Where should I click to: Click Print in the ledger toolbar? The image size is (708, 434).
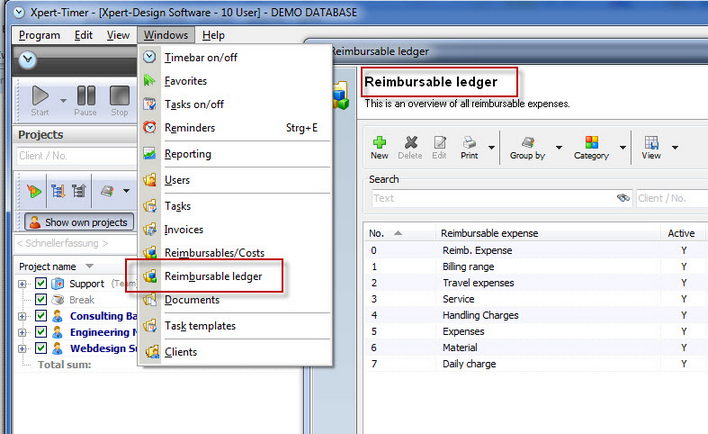pos(469,148)
